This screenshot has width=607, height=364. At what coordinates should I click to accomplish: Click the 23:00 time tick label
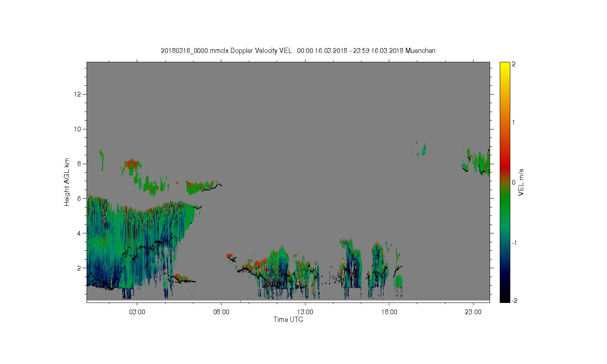473,312
